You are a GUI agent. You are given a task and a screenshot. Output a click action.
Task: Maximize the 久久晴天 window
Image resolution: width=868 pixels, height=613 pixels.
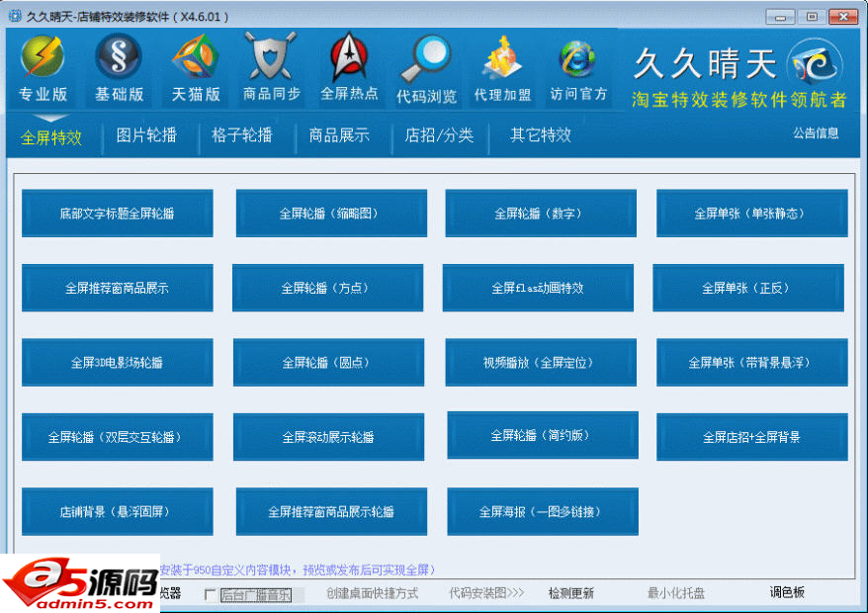click(x=812, y=17)
